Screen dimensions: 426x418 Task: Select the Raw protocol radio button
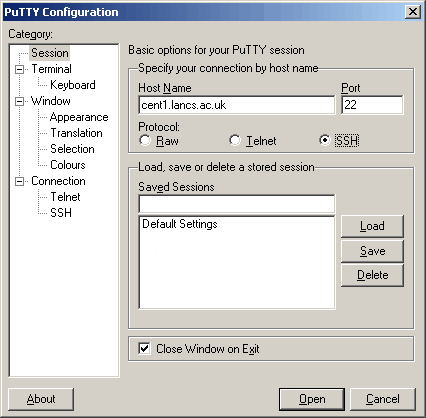145,140
